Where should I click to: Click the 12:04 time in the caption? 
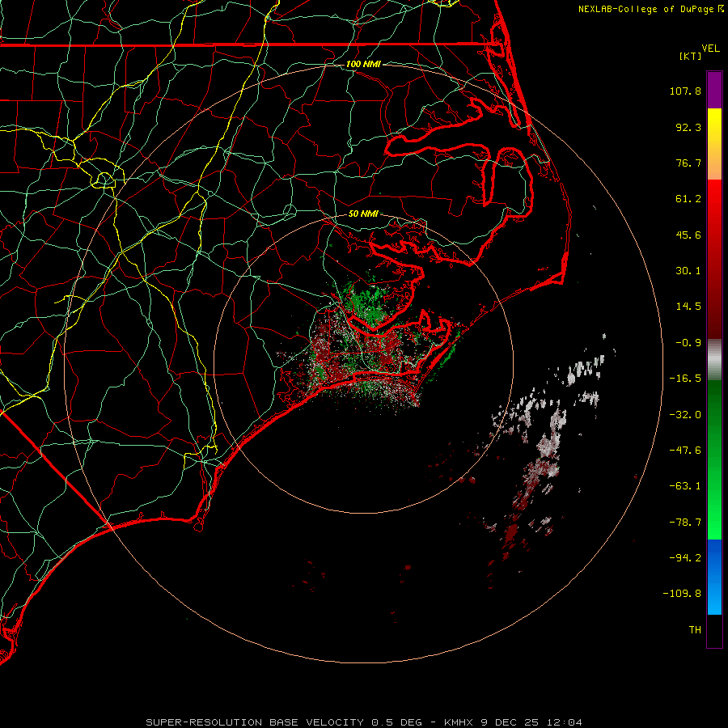564,722
